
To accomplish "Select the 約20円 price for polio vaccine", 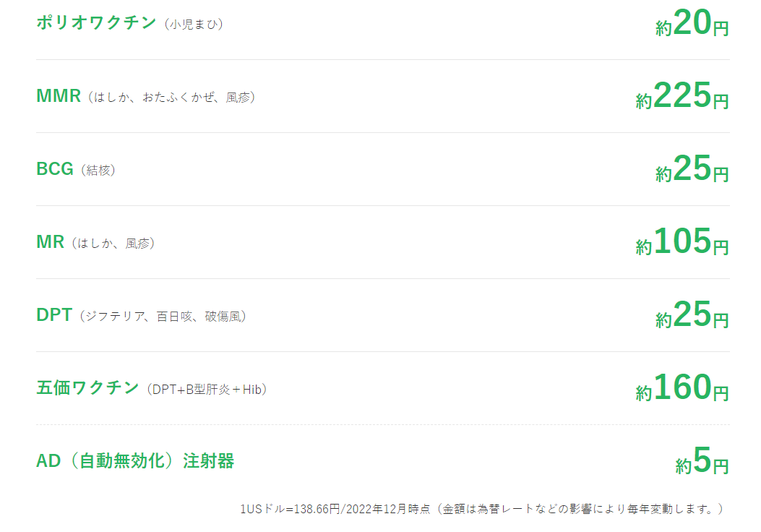I will point(692,23).
